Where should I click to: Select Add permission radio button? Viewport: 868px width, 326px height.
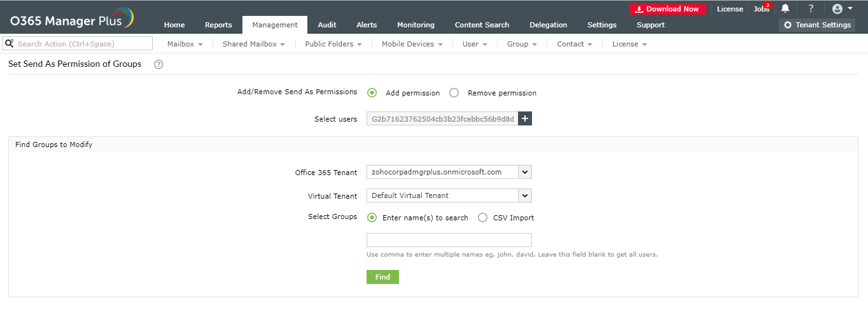pyautogui.click(x=372, y=92)
